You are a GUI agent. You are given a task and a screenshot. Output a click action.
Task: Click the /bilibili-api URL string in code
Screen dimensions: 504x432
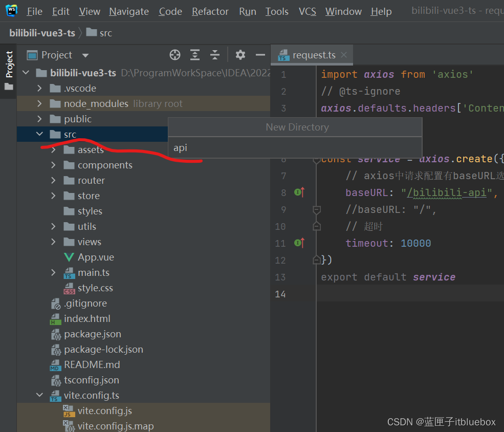447,192
